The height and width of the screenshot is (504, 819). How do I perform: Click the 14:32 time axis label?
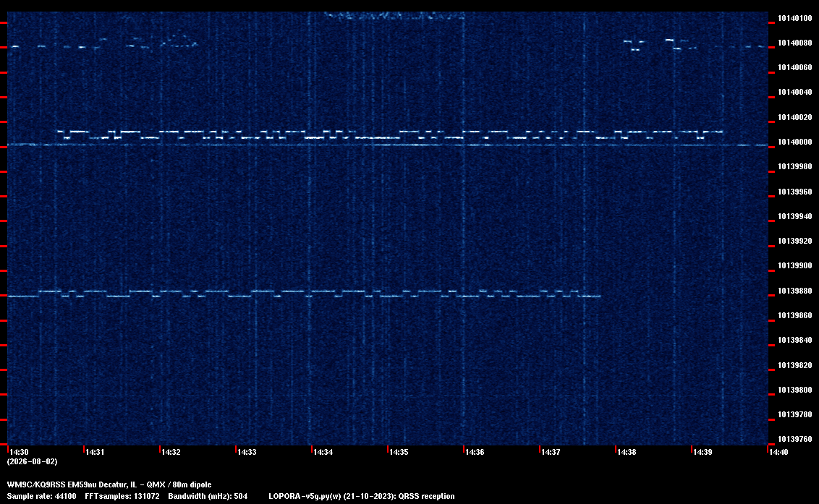[171, 452]
